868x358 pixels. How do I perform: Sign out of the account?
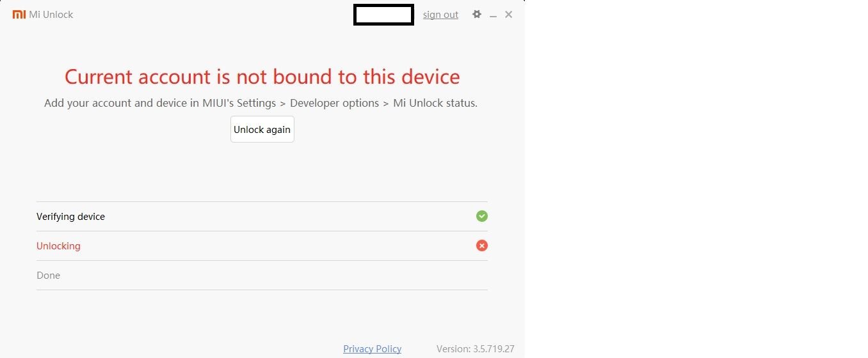(x=440, y=15)
